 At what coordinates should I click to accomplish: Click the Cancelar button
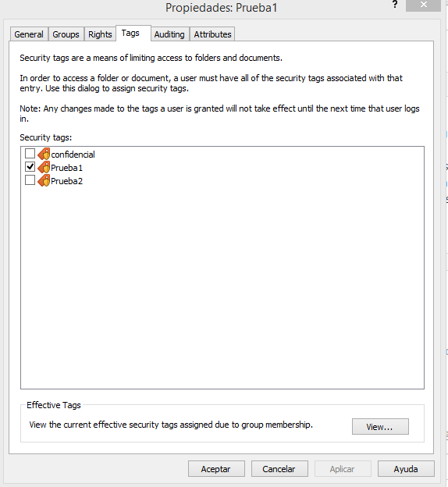point(279,469)
